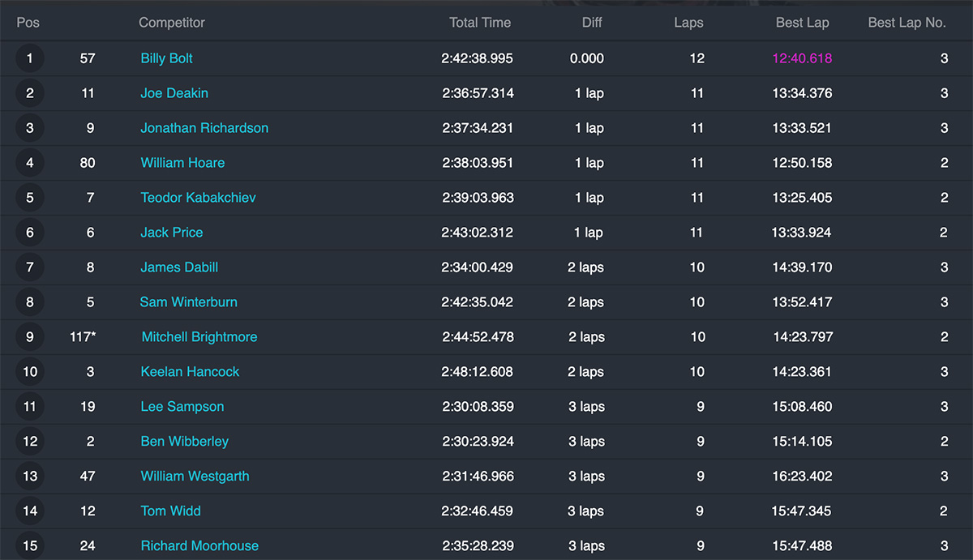Click position badge 6 for Jack Price
The height and width of the screenshot is (560, 973).
pyautogui.click(x=30, y=233)
